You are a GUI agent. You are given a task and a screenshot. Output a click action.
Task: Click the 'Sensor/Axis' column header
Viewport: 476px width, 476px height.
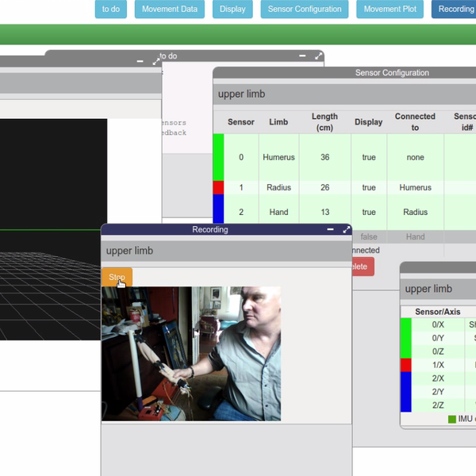tap(438, 312)
